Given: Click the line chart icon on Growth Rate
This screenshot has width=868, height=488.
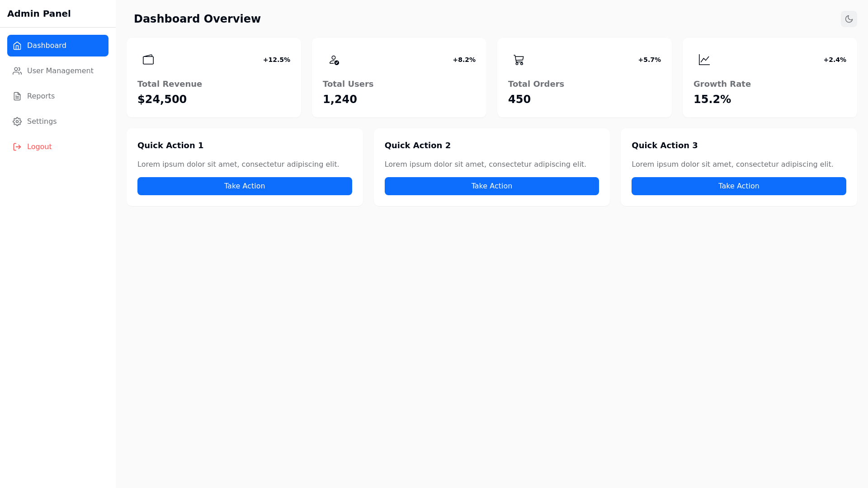Looking at the screenshot, I should tap(704, 60).
